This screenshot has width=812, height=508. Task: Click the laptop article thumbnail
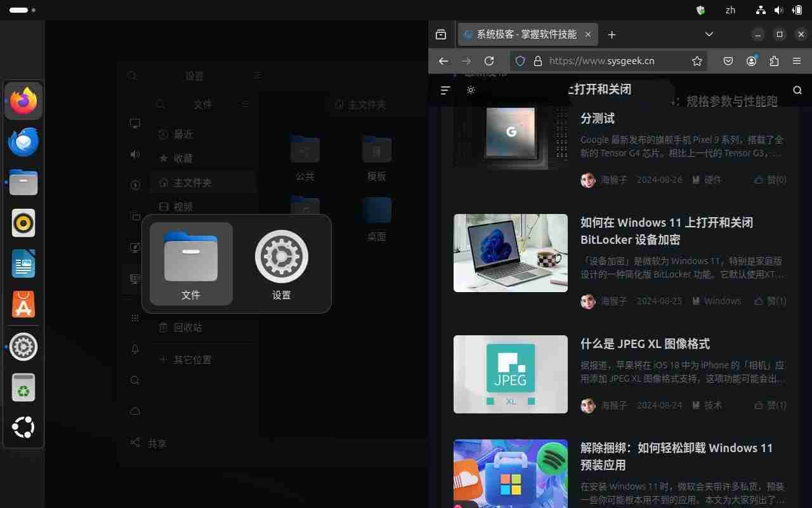[511, 253]
